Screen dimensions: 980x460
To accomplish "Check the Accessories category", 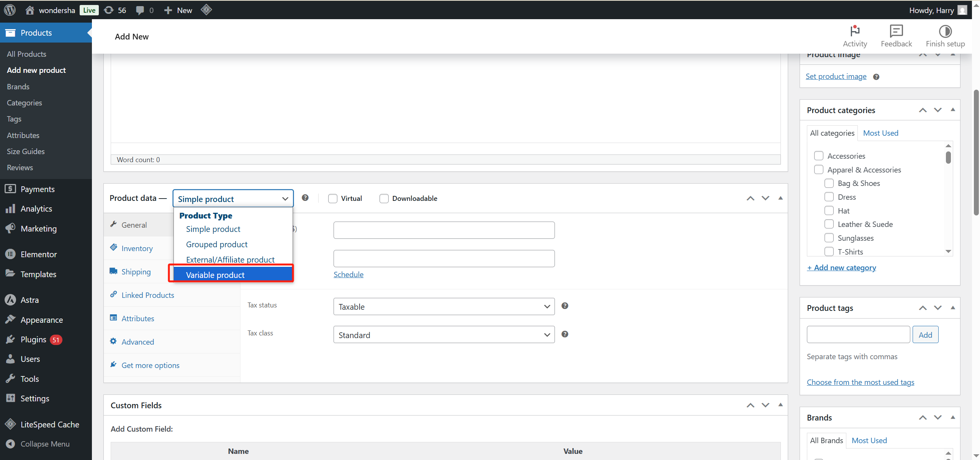I will (818, 156).
